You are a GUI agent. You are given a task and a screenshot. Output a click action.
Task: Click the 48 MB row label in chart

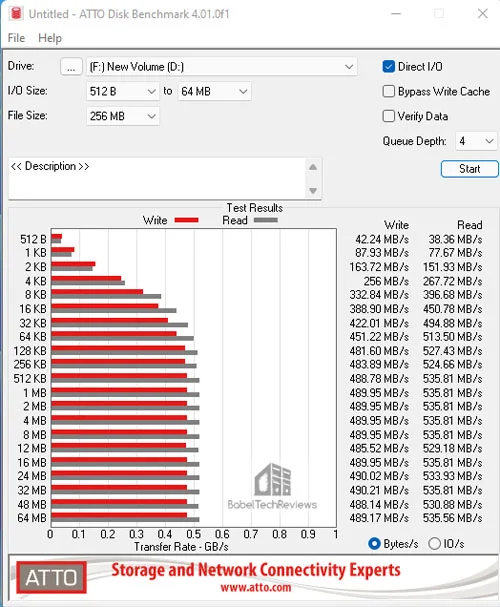[x=32, y=504]
